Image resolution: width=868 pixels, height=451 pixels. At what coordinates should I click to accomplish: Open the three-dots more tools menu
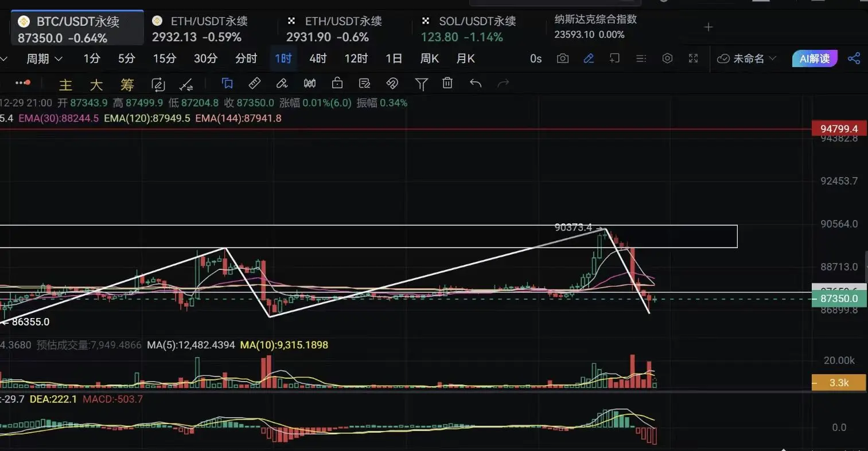click(23, 84)
